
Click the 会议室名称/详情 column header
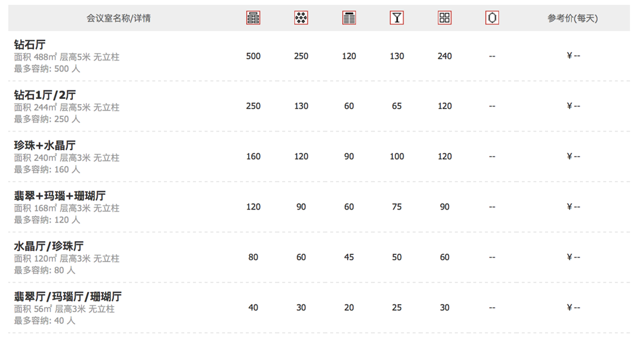(118, 18)
